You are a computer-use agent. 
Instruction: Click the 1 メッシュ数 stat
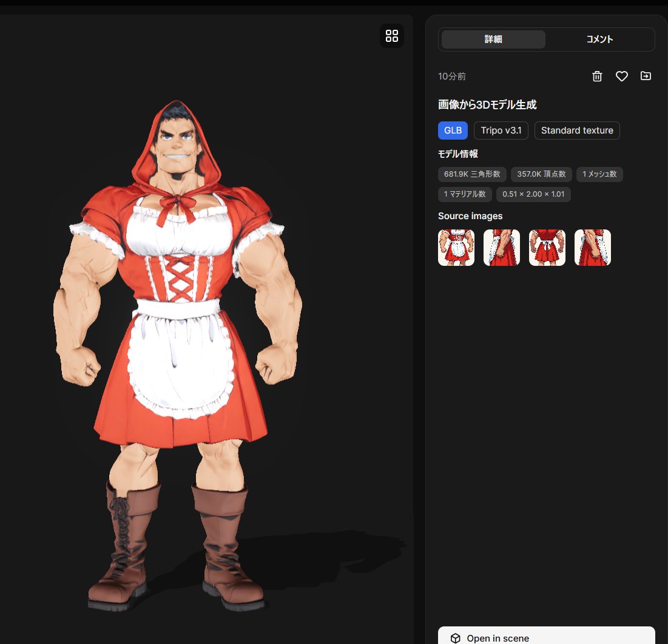pos(599,174)
